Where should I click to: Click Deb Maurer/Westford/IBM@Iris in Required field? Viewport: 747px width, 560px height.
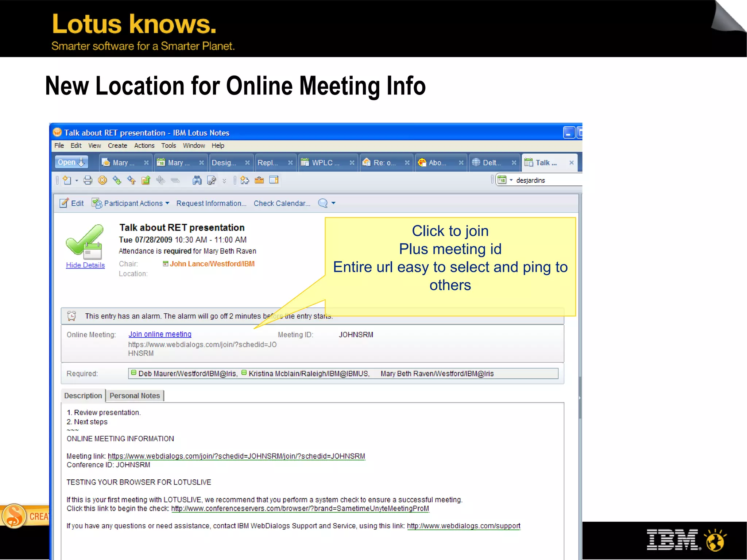[x=187, y=374]
